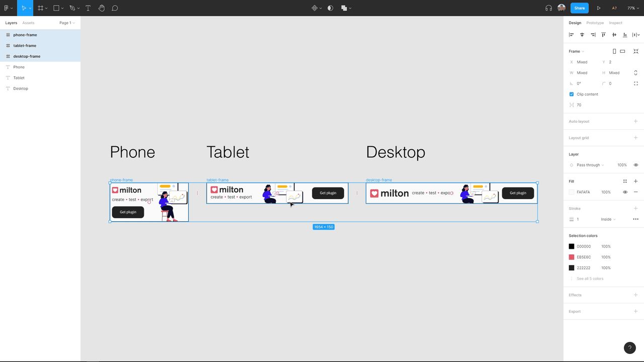Click the Create component icon
644x362 pixels.
[x=314, y=8]
